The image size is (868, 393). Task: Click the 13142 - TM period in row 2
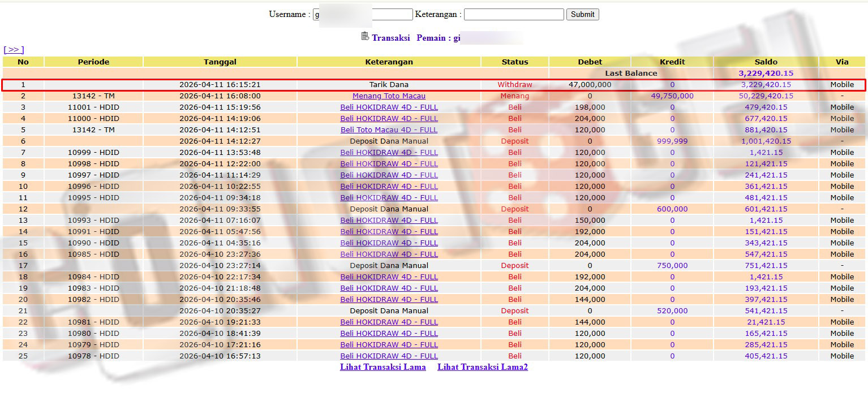(x=93, y=96)
